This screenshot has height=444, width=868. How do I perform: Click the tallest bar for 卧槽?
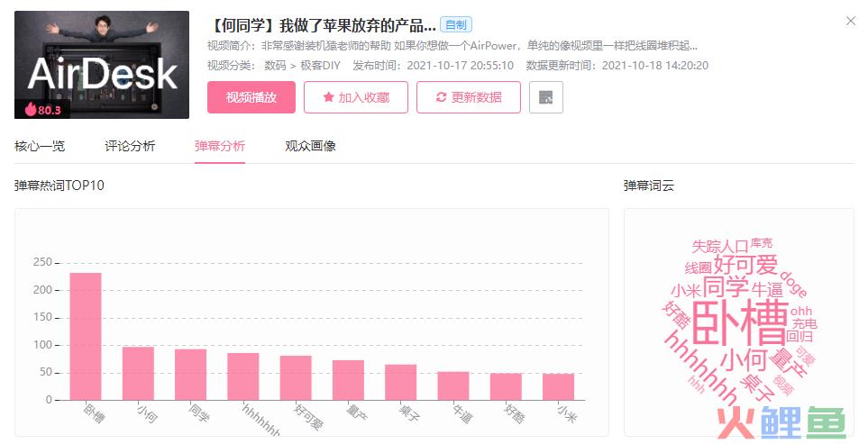point(86,336)
